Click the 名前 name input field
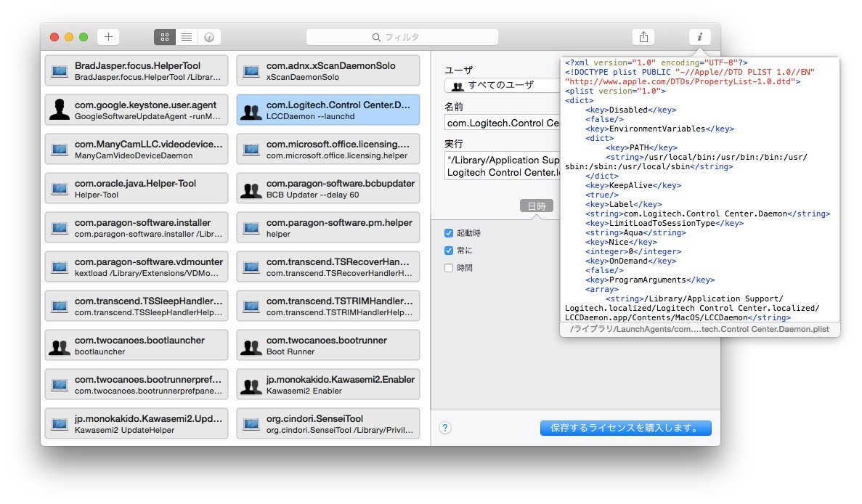 (502, 123)
